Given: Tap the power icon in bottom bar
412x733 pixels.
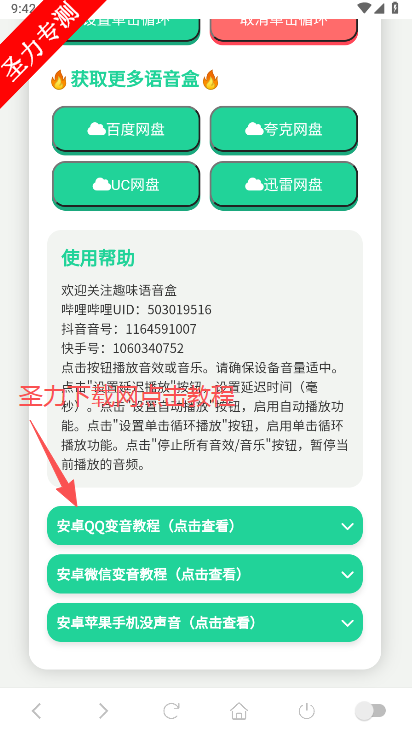Looking at the screenshot, I should click(307, 711).
